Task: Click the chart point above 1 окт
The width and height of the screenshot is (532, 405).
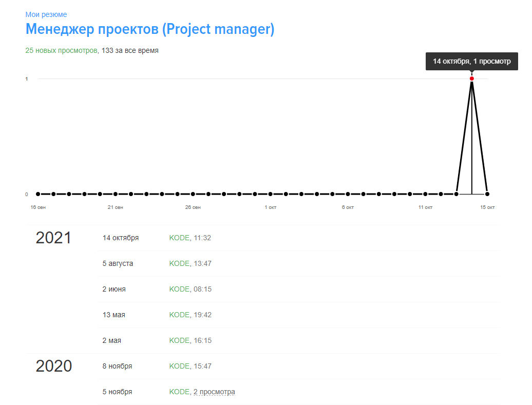Action: [271, 194]
